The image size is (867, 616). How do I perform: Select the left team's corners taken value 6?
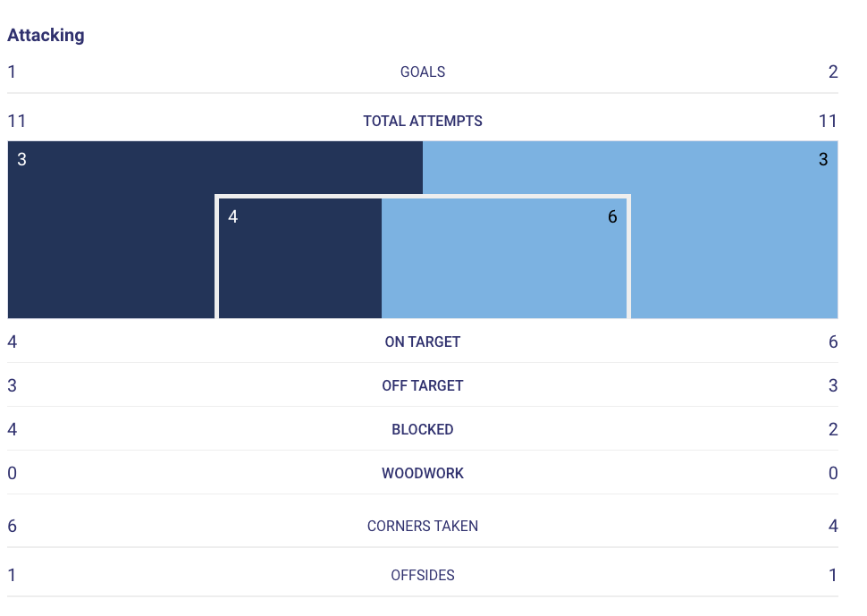point(13,527)
